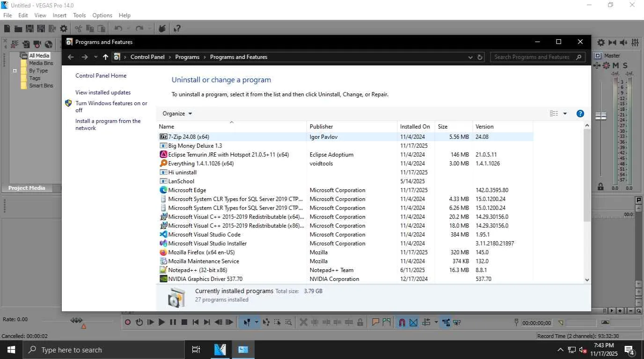Click the blue Help question mark icon
The height and width of the screenshot is (359, 644).
(x=580, y=114)
